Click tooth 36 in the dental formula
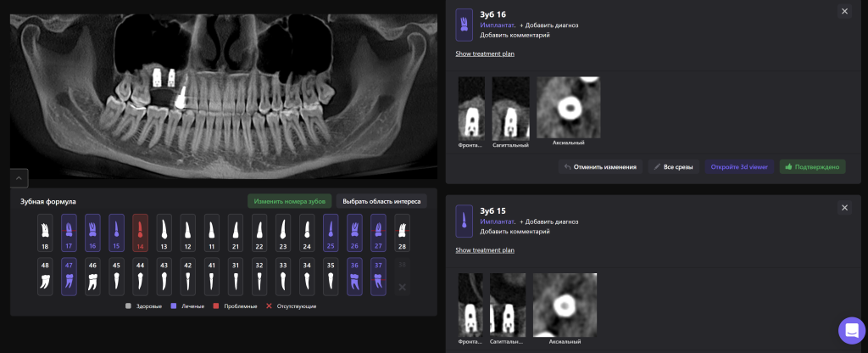The image size is (868, 353). (354, 277)
